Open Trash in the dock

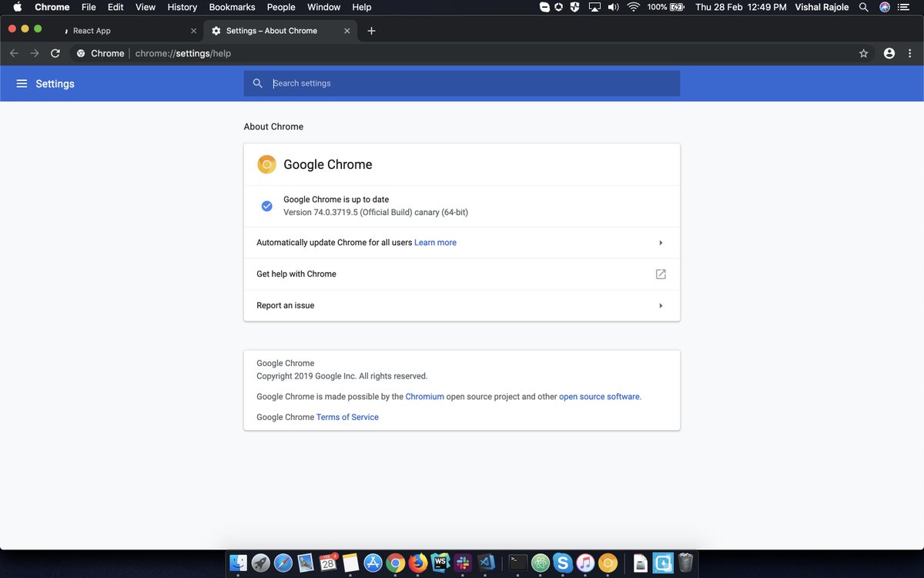[685, 563]
